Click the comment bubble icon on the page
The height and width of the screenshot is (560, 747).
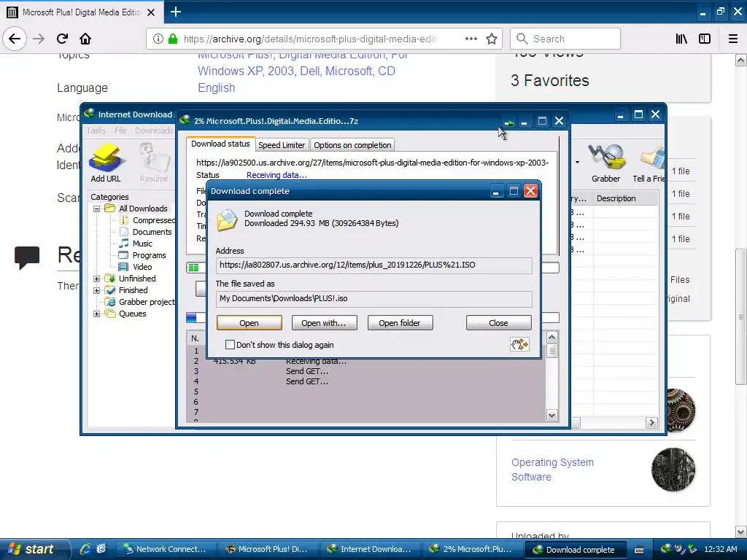tap(27, 257)
